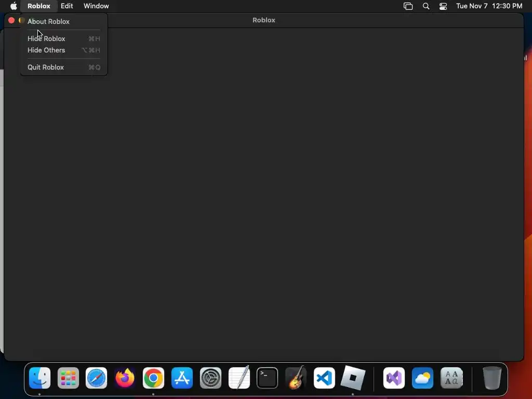
Task: Launch GarageBand from the Dock
Action: 296,377
